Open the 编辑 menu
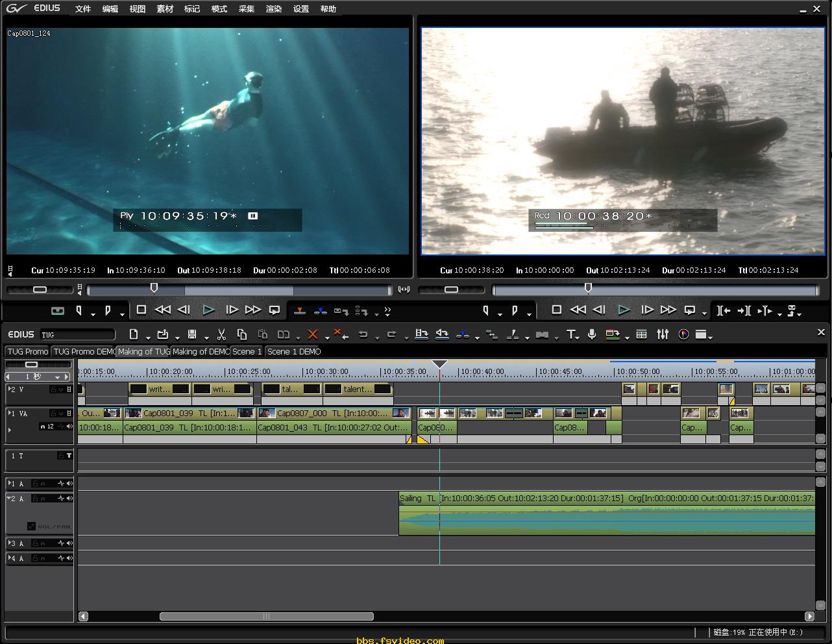 [110, 9]
